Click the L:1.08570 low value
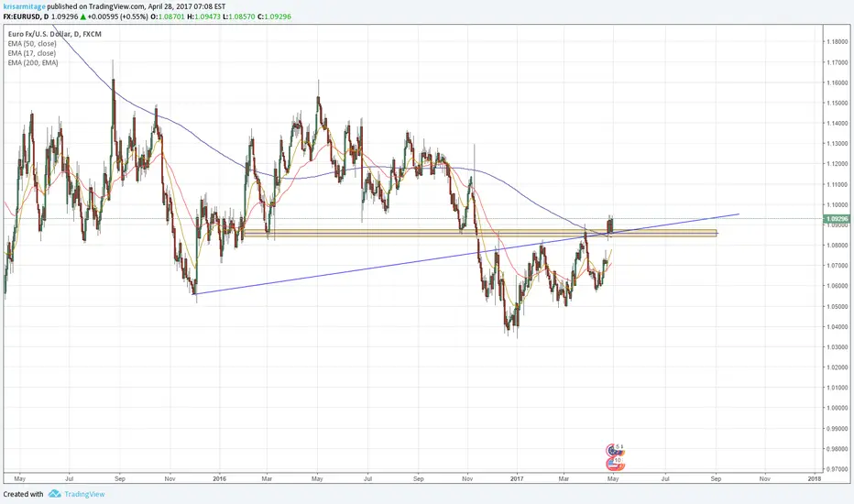This screenshot has height=504, width=854. click(x=239, y=16)
